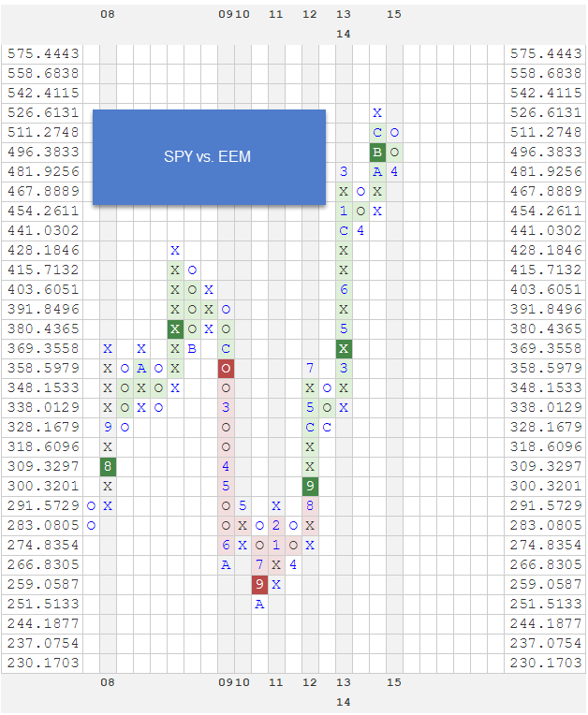Click the A in the 266.8305 row
Screen dimensions: 588x715
coord(226,564)
